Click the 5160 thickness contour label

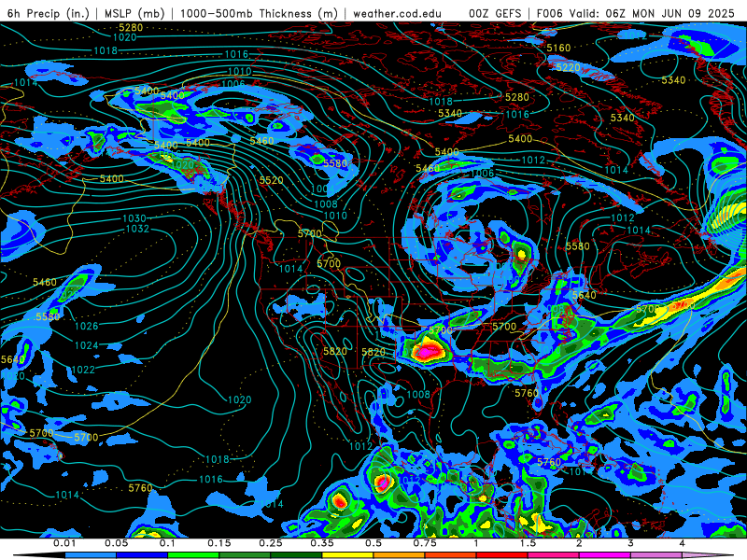click(x=558, y=48)
